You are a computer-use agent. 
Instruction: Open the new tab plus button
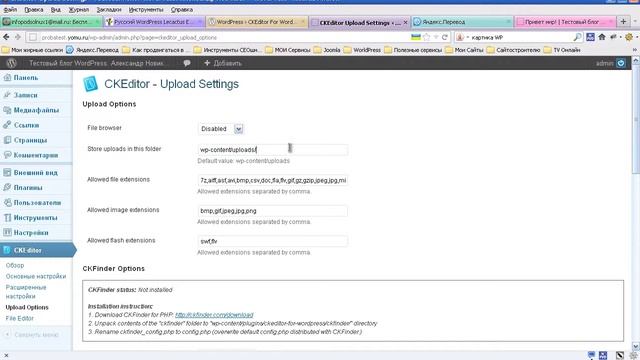coord(623,21)
